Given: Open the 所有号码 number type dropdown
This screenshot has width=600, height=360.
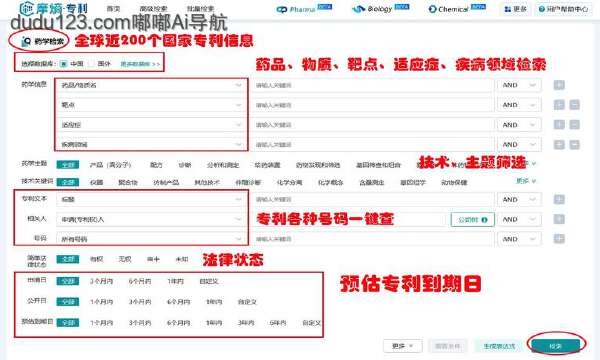Looking at the screenshot, I should 150,239.
